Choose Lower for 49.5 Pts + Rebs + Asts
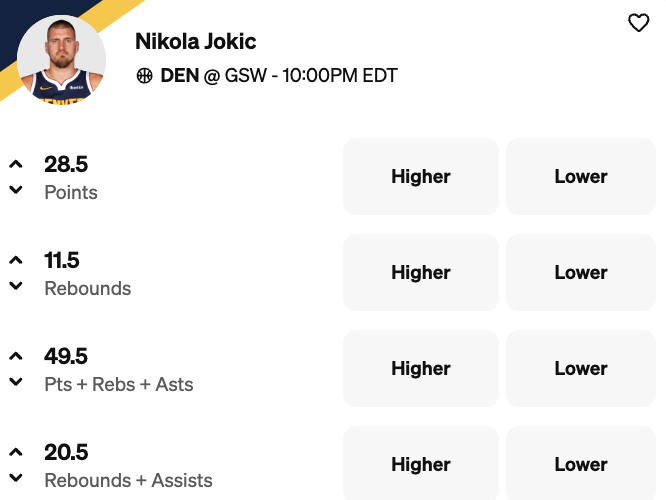This screenshot has height=500, width=666. point(580,368)
